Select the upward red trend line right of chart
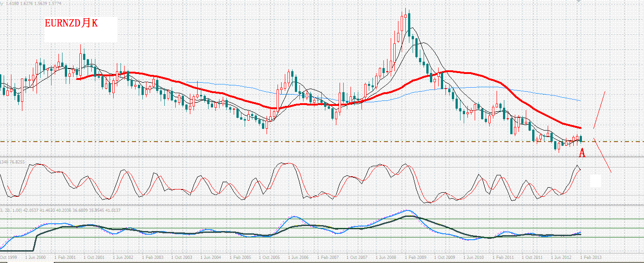This screenshot has height=263, width=644. [x=599, y=110]
